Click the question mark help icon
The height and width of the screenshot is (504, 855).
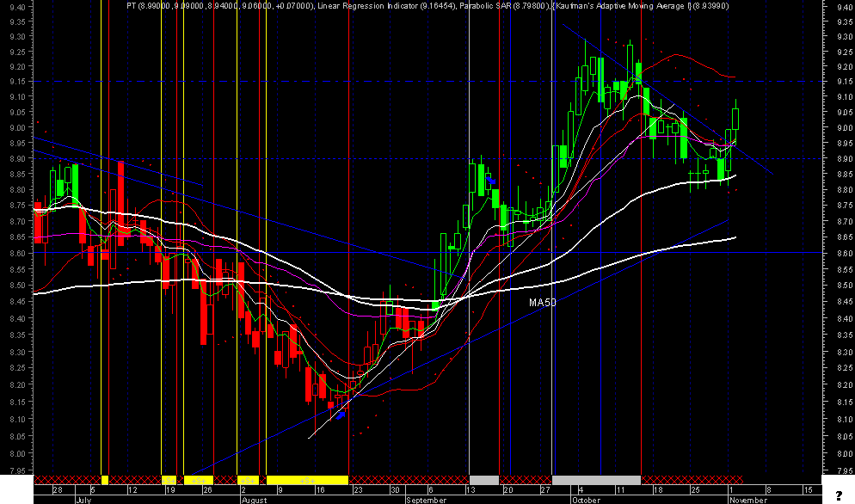tap(840, 495)
